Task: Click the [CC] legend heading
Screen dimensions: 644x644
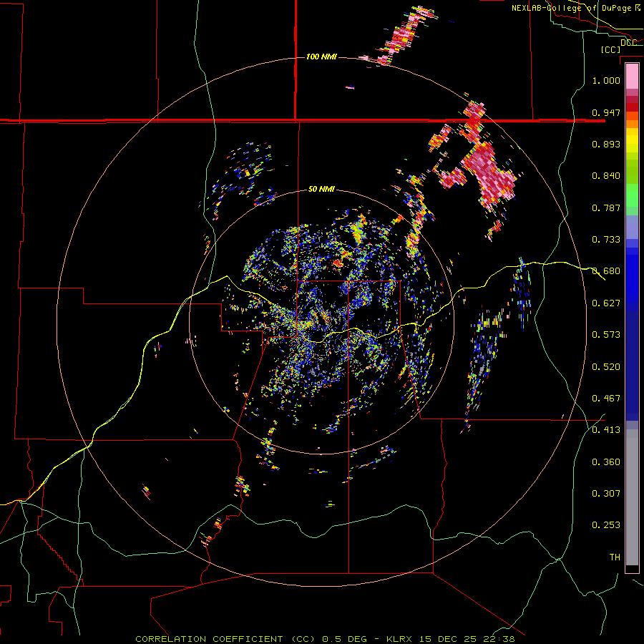Action: pos(611,49)
